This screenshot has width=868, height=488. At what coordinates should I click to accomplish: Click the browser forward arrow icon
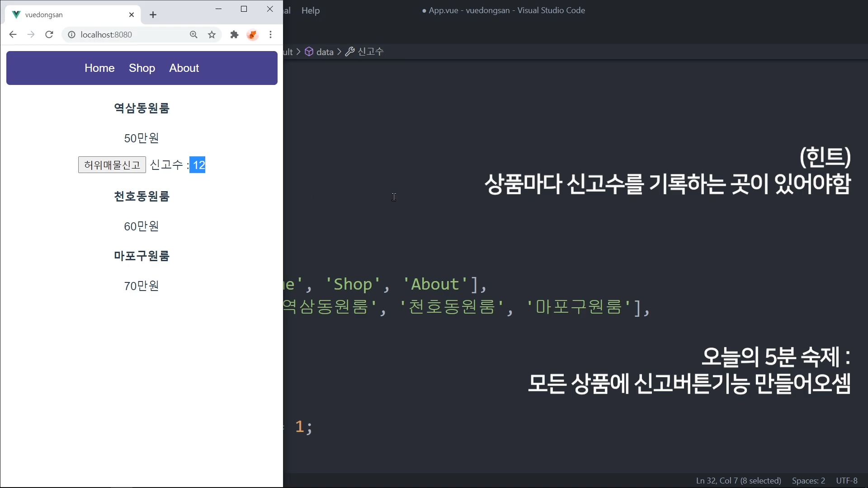pyautogui.click(x=31, y=35)
